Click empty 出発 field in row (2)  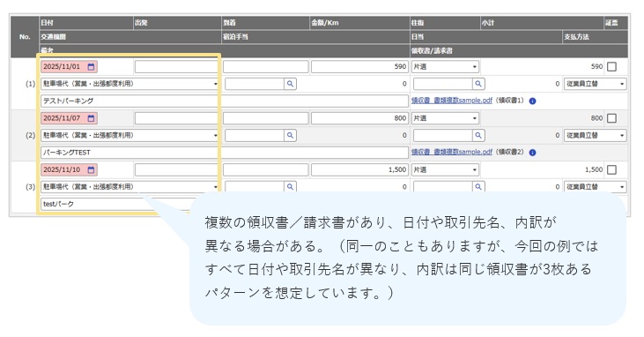pyautogui.click(x=177, y=118)
